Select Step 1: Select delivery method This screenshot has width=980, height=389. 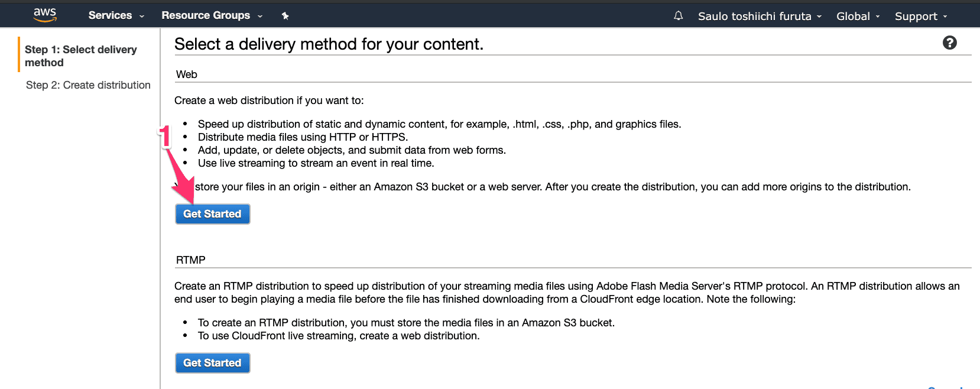click(81, 56)
